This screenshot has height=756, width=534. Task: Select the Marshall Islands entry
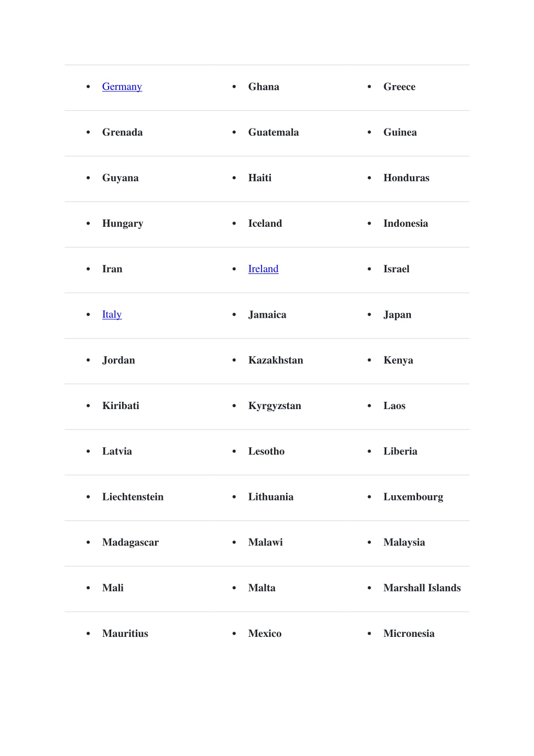[x=422, y=588]
